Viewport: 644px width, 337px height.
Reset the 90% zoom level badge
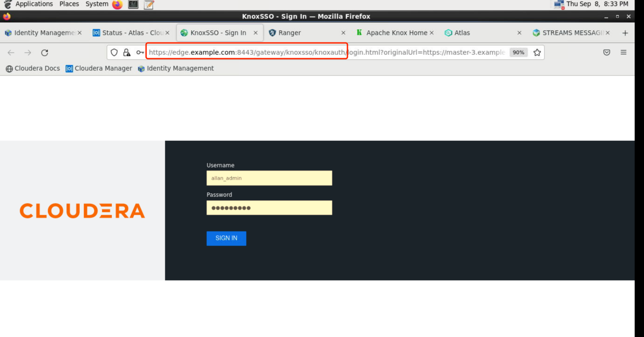pos(518,52)
